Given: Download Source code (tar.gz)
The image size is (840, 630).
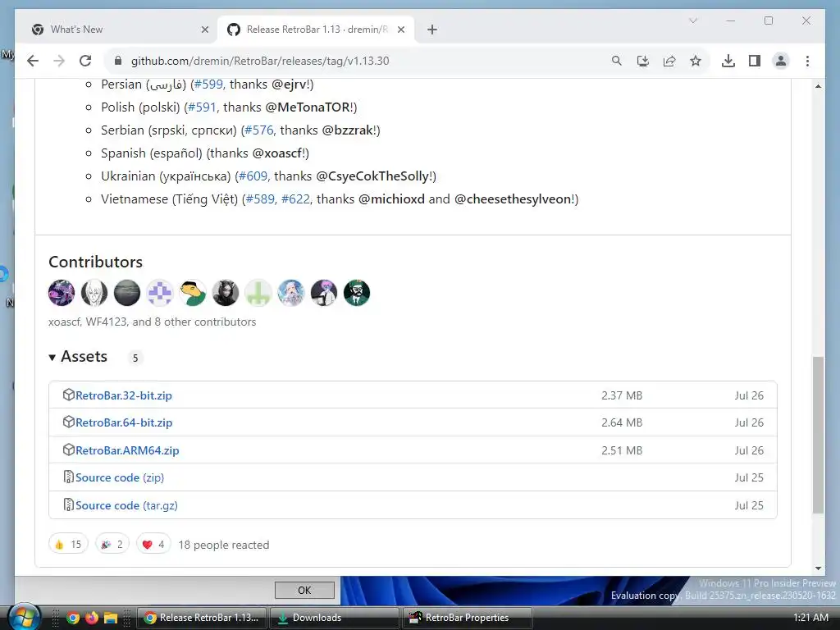Looking at the screenshot, I should point(126,505).
